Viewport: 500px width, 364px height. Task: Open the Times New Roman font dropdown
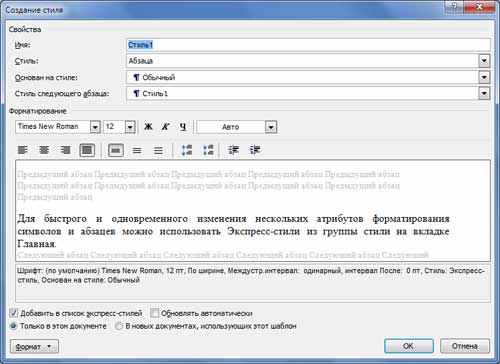click(95, 127)
